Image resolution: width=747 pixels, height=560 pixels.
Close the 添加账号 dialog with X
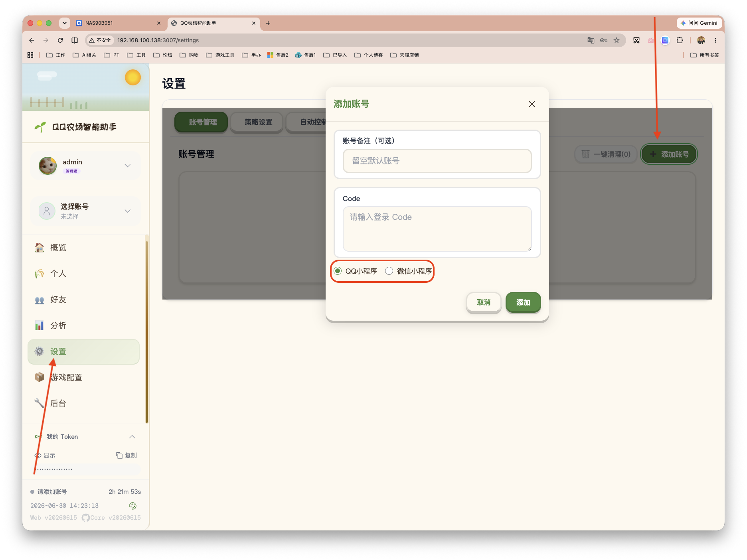tap(532, 104)
